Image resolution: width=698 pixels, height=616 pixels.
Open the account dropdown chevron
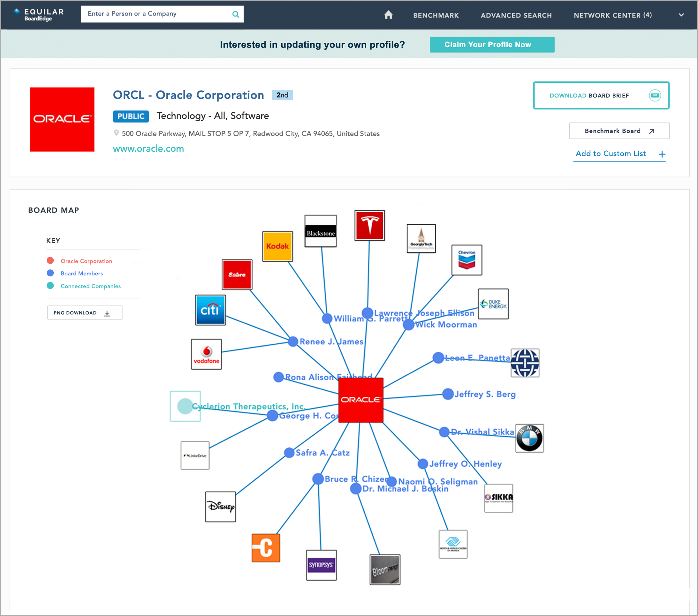click(681, 15)
